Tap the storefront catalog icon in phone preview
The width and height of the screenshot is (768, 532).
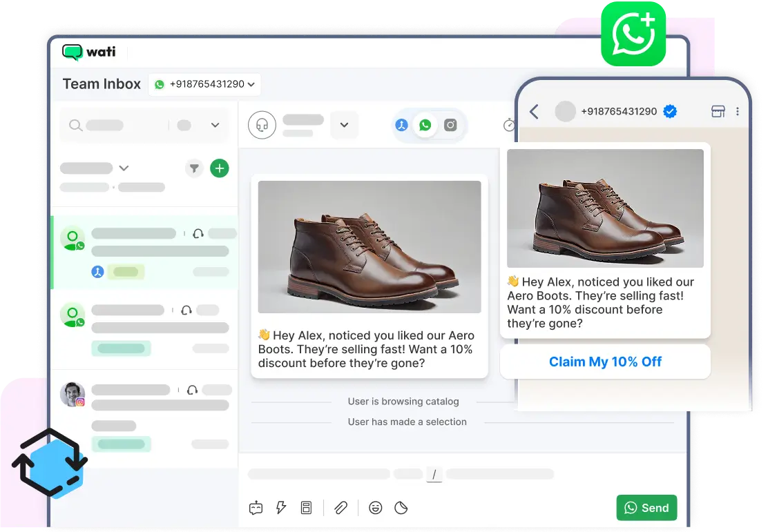(718, 112)
